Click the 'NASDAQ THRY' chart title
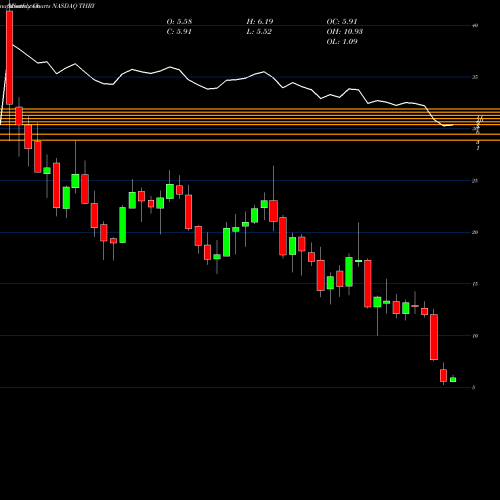Viewport: 500px width, 500px height. pos(74,6)
